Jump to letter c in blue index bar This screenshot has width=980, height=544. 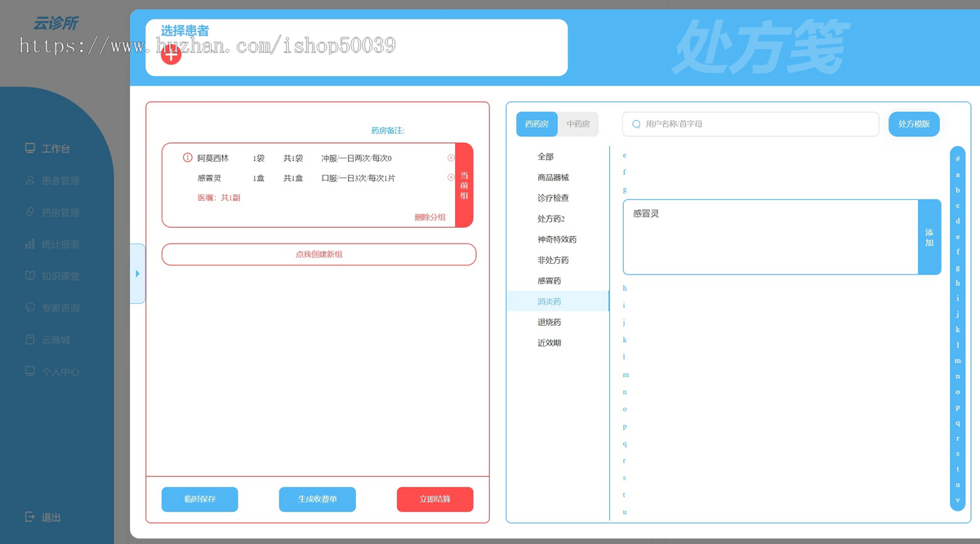coord(958,206)
